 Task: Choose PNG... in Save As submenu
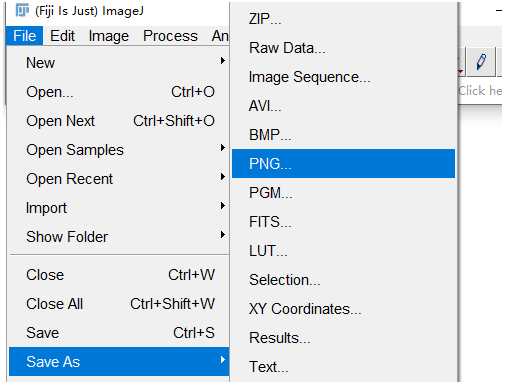[343, 164]
